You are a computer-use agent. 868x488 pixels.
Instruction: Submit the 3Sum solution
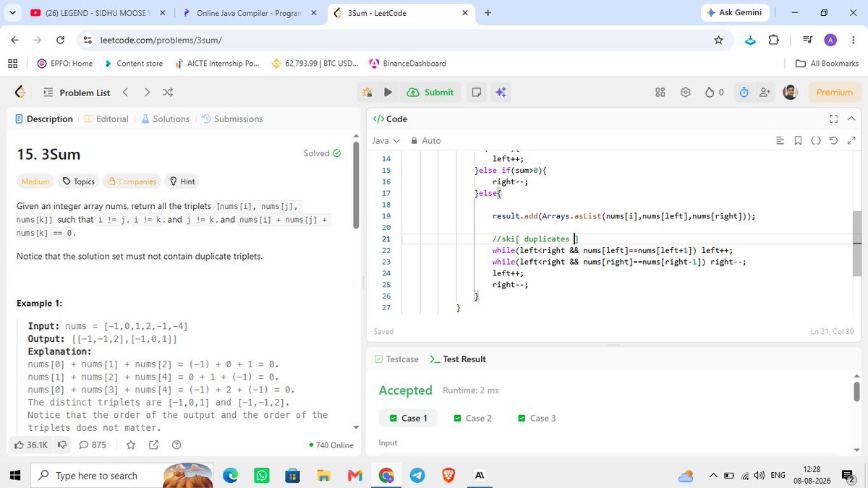(x=431, y=93)
